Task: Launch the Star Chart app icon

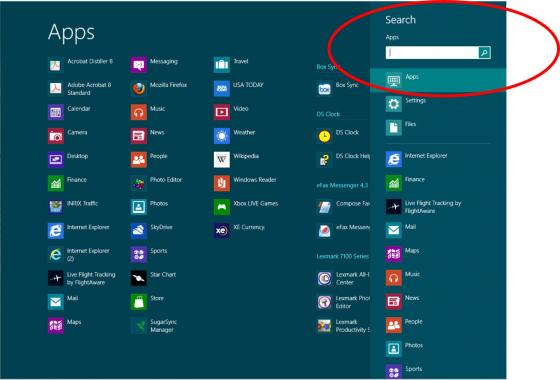Action: tap(139, 278)
